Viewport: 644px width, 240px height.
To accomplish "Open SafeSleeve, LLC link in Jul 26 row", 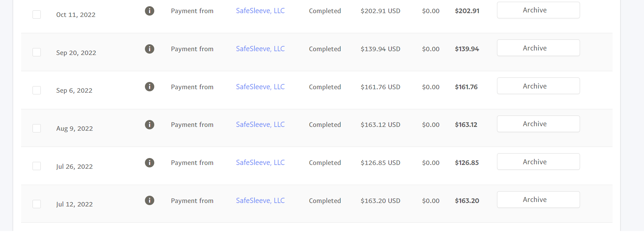I will click(260, 163).
